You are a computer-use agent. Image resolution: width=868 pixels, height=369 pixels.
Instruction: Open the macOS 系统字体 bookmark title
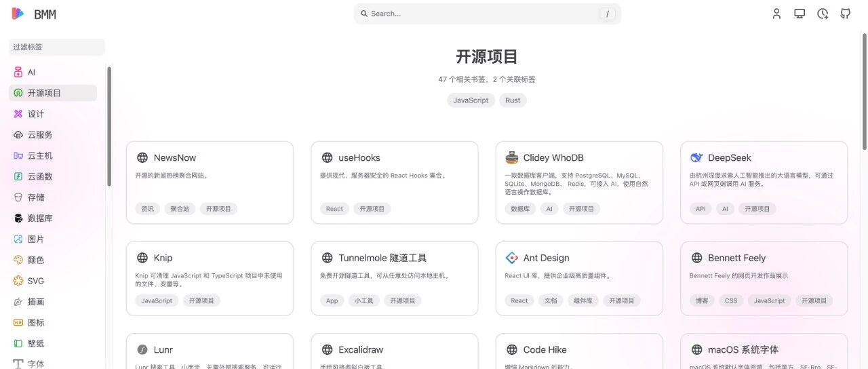[743, 350]
